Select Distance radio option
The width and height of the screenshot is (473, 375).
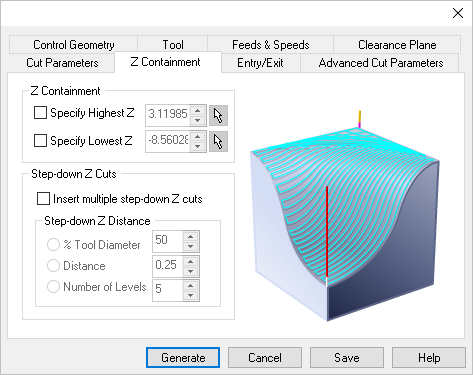53,266
